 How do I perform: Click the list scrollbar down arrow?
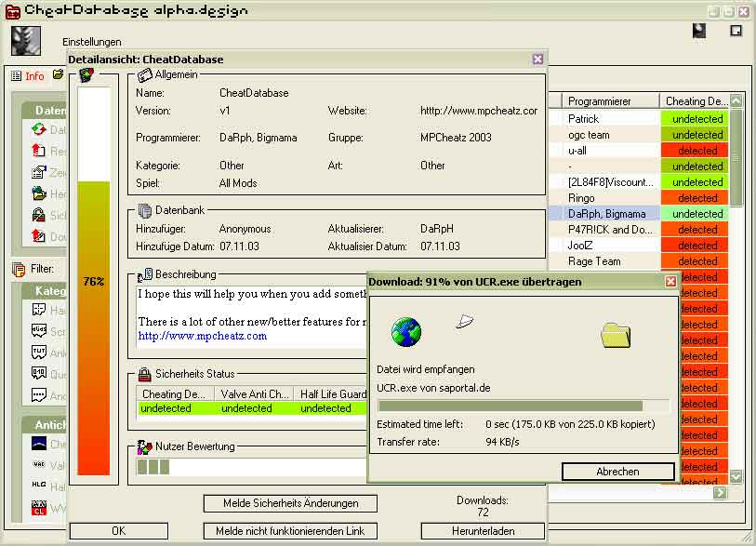(x=736, y=476)
